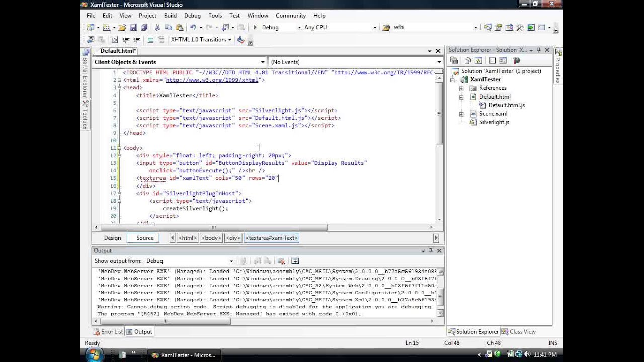Screen dimensions: 644x362
Task: Select the Default.html document tab
Action: [118, 51]
